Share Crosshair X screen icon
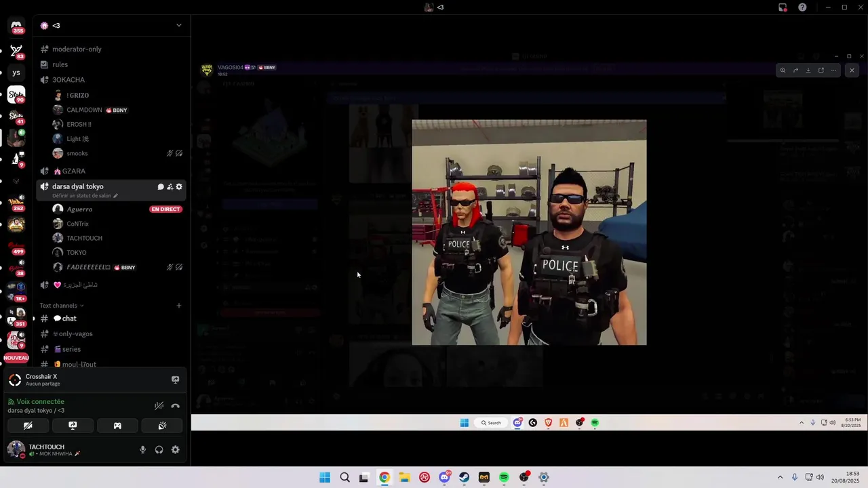868x488 pixels. 175,380
